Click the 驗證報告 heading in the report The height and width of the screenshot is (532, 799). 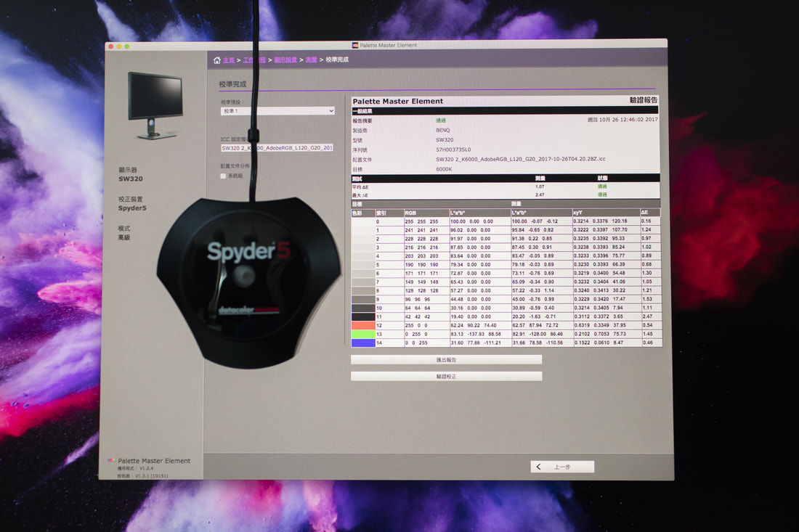tap(643, 99)
